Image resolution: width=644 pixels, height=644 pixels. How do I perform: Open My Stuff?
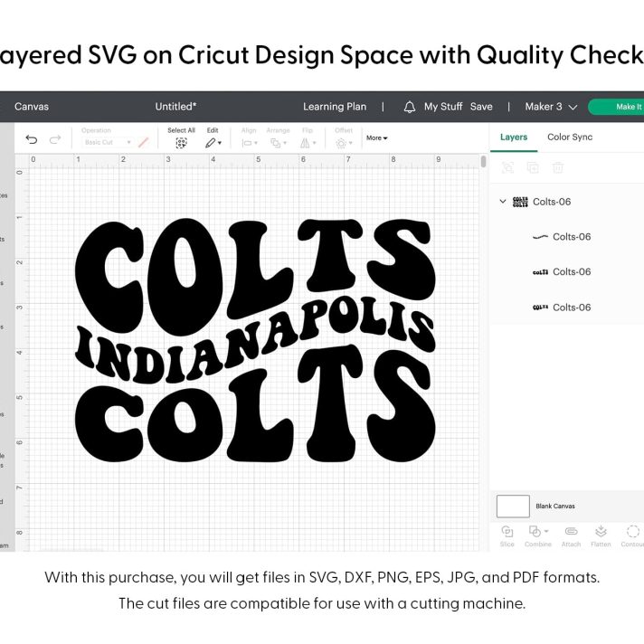pyautogui.click(x=443, y=107)
